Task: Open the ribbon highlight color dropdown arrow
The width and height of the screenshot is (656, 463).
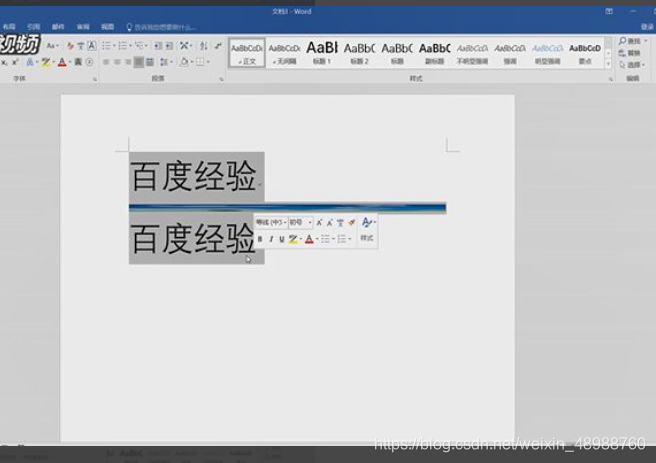Action: tap(53, 62)
